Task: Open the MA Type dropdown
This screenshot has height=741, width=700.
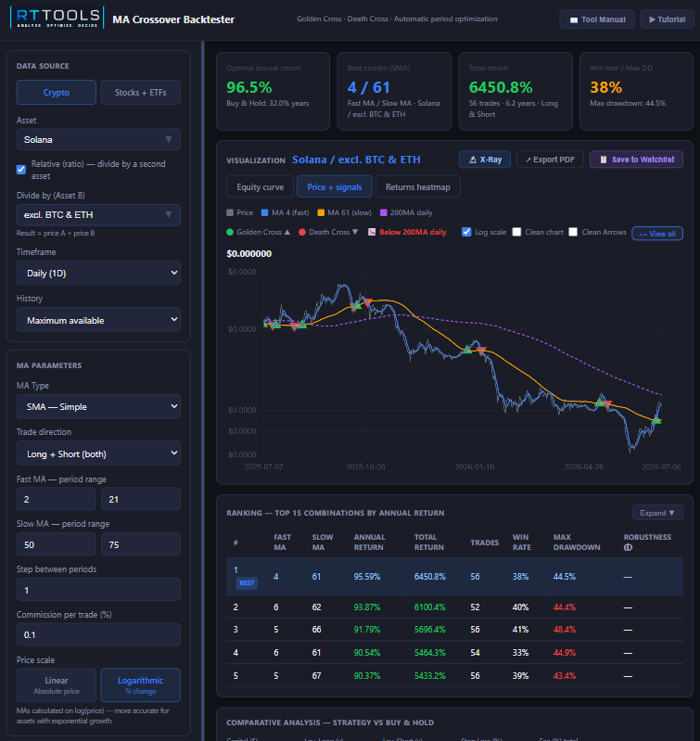Action: (x=98, y=406)
